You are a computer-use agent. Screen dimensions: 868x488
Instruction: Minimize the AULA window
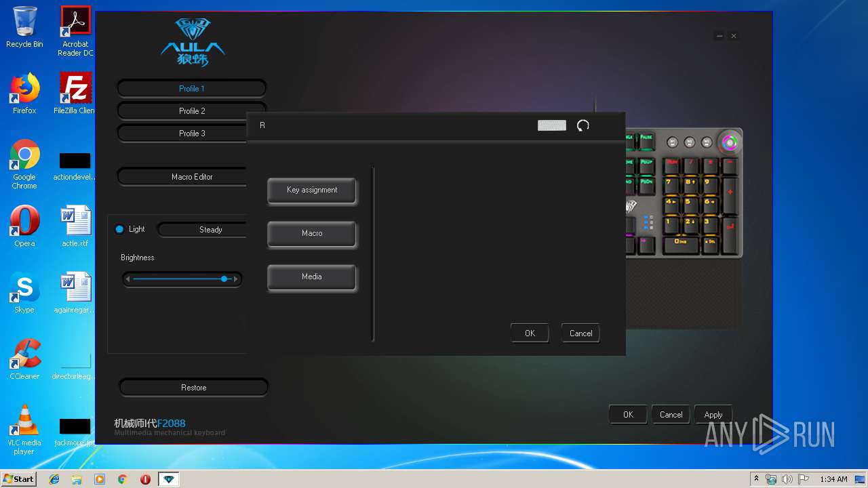pyautogui.click(x=719, y=36)
